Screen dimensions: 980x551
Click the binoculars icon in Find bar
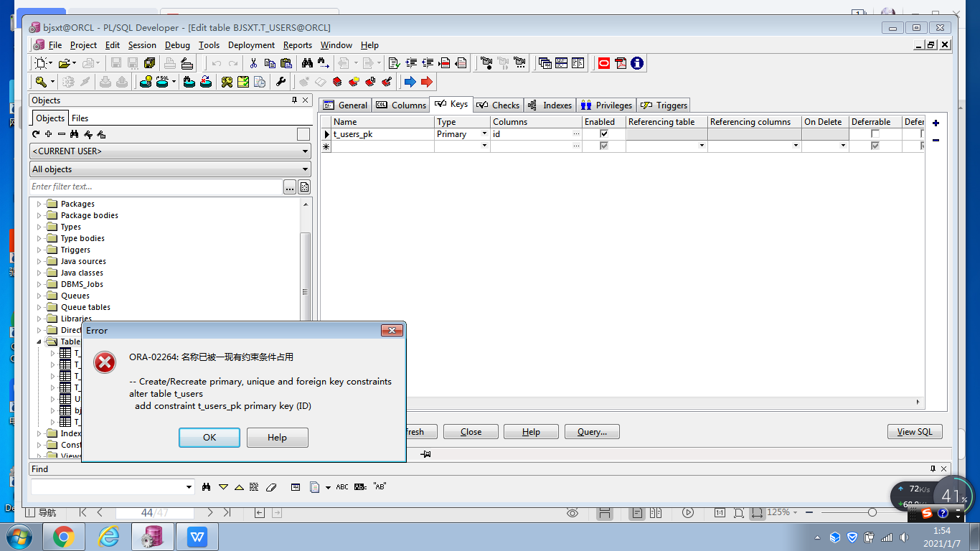click(207, 486)
